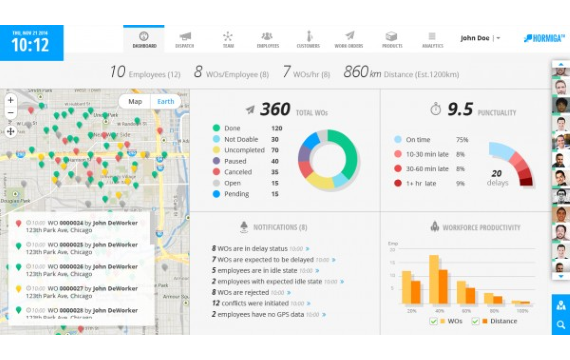Image resolution: width=570 pixels, height=360 pixels.
Task: Select the top employee avatar thumbnail
Action: pos(561,72)
